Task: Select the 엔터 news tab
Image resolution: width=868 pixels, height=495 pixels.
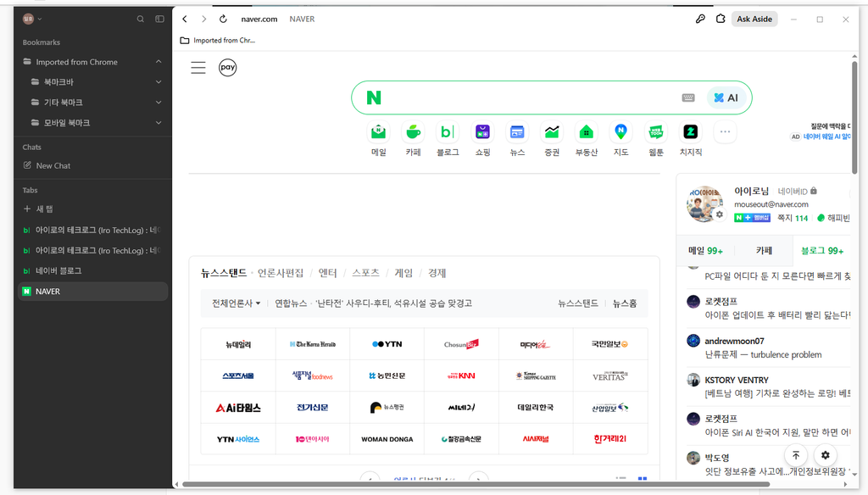Action: pyautogui.click(x=328, y=273)
